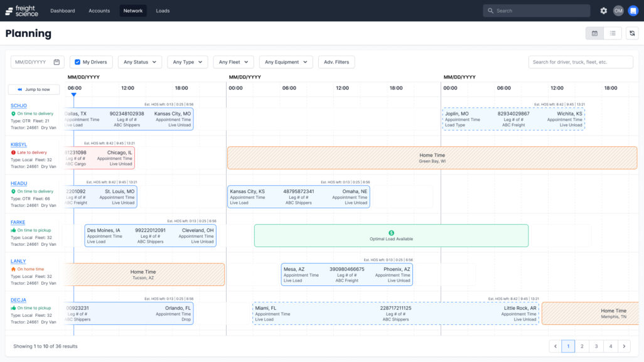Viewport: 644px width, 362px height.
Task: Expand the Any Status dropdown
Action: tap(140, 62)
